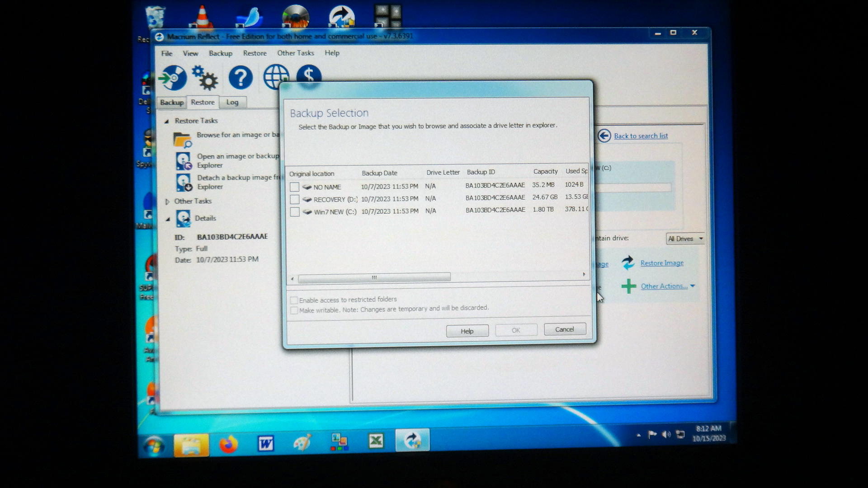This screenshot has width=868, height=488.
Task: Open Microsoft Word from the taskbar
Action: tap(265, 444)
